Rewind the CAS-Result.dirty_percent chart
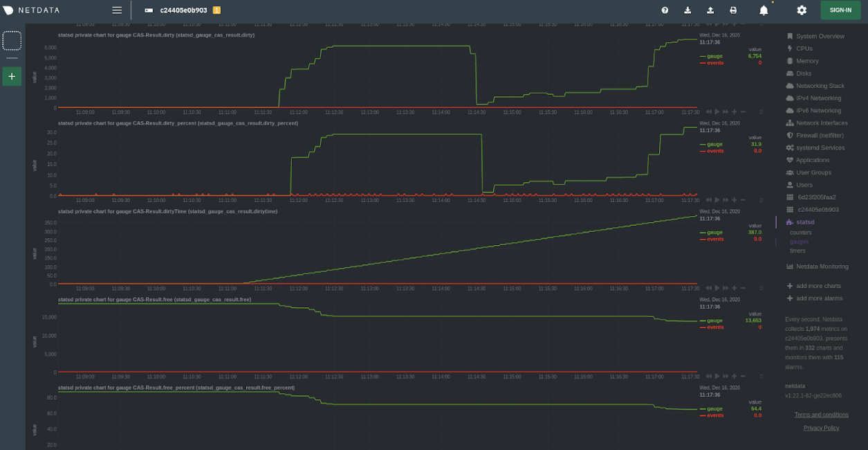This screenshot has height=450, width=868. pos(708,200)
